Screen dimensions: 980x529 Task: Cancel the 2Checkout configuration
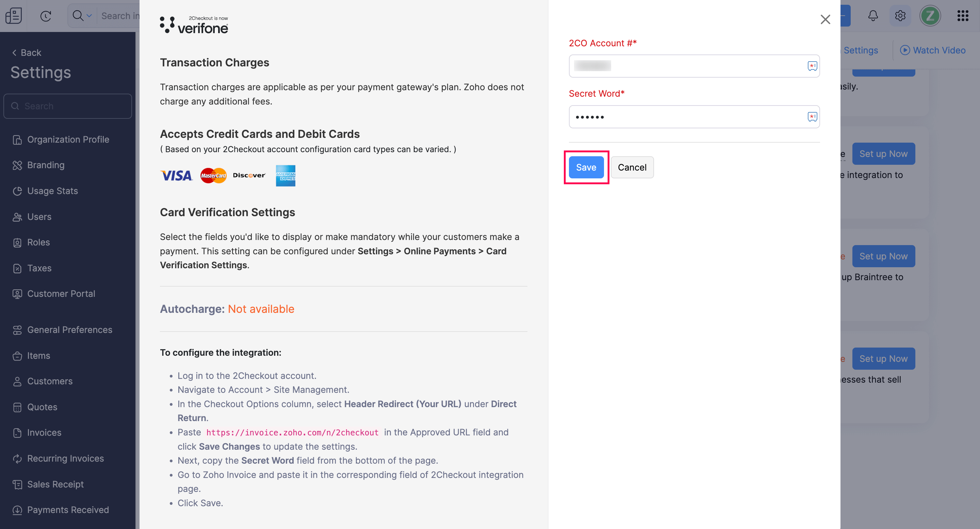click(632, 167)
